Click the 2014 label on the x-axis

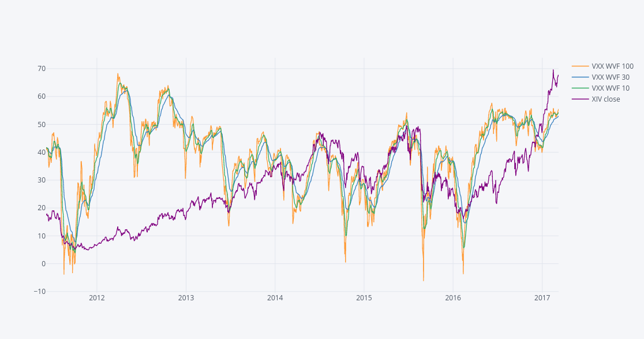pos(275,298)
